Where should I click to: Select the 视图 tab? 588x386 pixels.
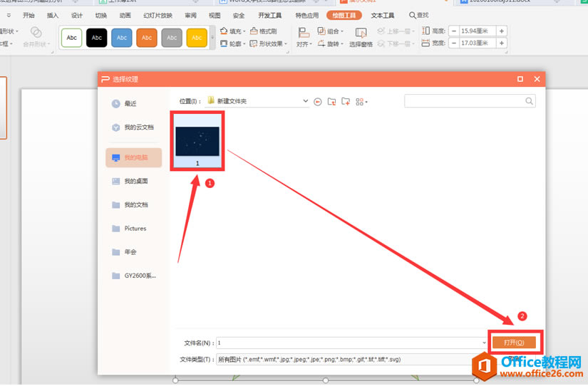(215, 16)
